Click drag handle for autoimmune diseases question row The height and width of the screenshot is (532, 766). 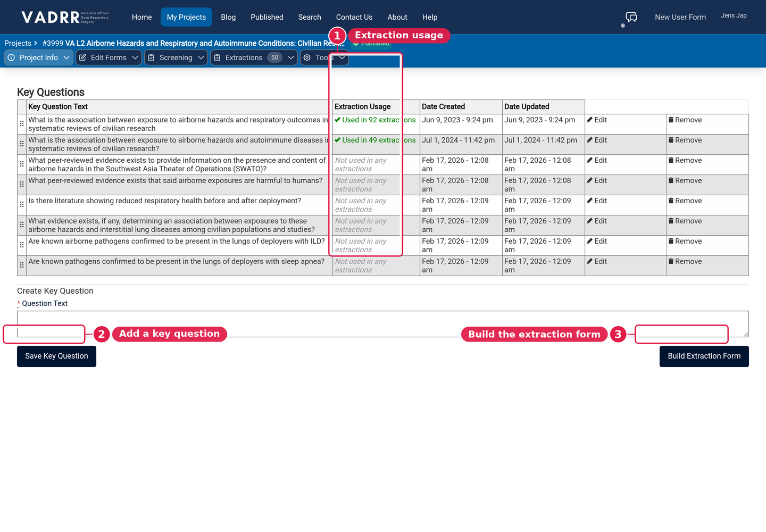coord(22,144)
